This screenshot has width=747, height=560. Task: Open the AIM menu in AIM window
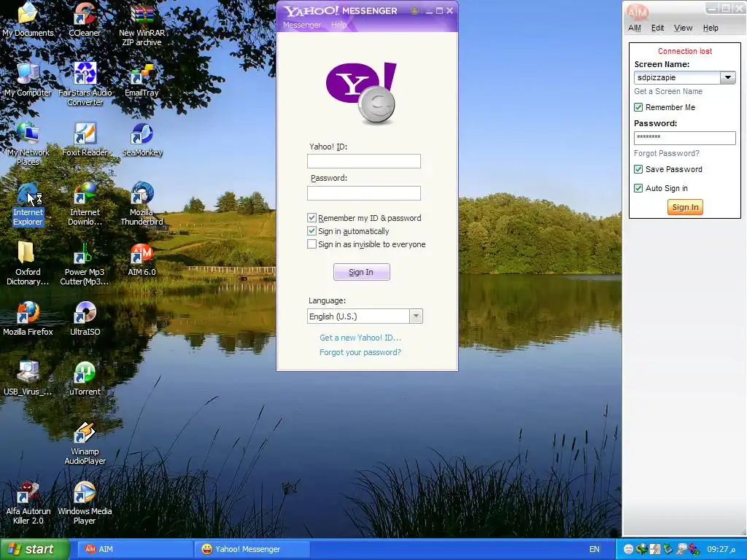click(x=635, y=28)
